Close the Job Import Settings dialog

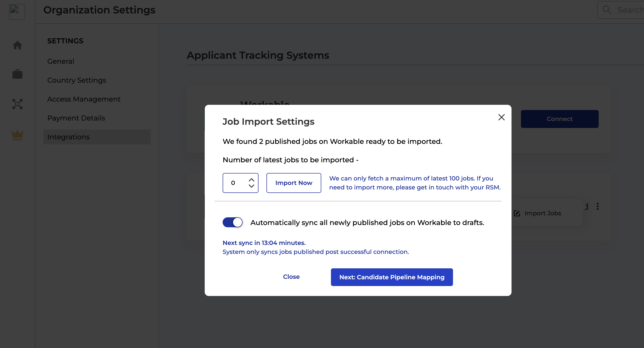point(291,277)
